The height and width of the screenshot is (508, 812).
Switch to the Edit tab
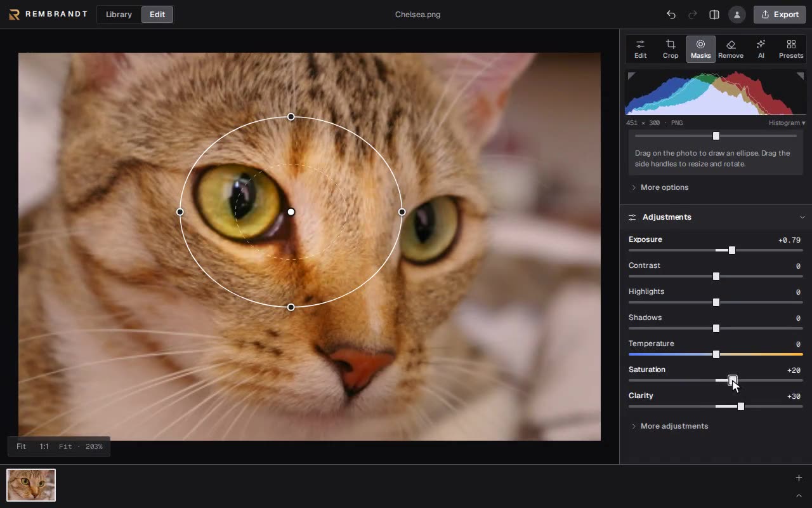157,15
